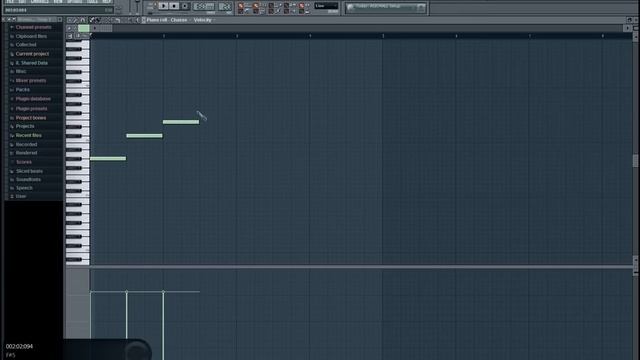The width and height of the screenshot is (640, 360).
Task: Click the transport Record button
Action: [184, 6]
